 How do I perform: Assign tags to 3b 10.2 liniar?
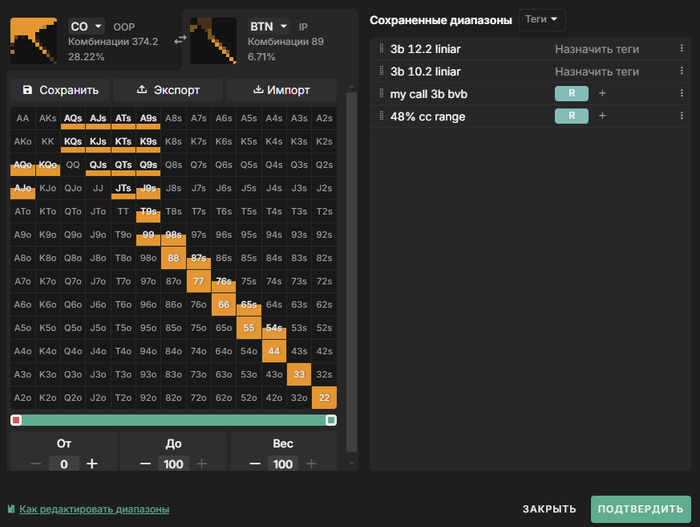point(597,71)
